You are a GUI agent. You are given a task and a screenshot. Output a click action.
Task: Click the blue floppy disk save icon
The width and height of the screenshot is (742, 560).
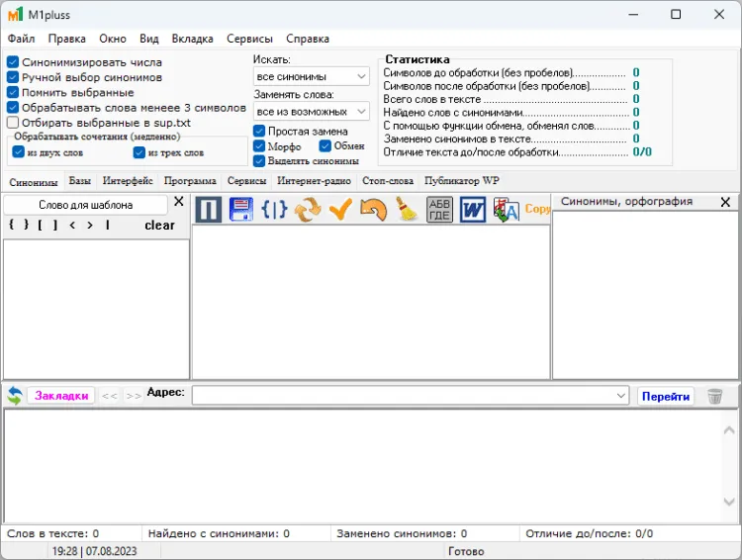click(x=240, y=210)
